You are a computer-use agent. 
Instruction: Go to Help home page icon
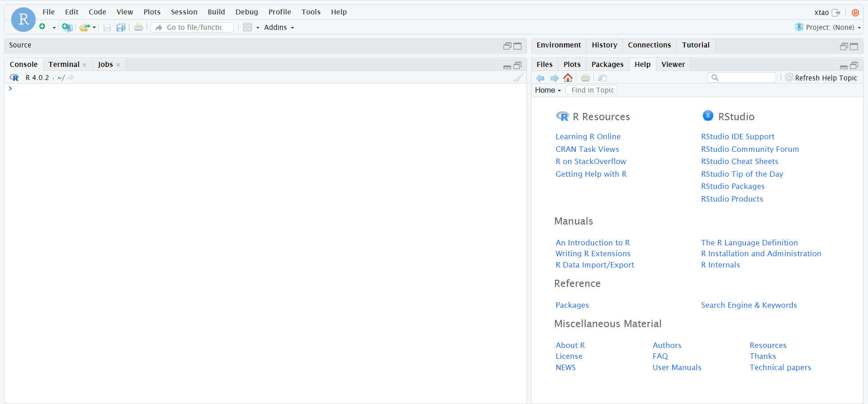568,78
